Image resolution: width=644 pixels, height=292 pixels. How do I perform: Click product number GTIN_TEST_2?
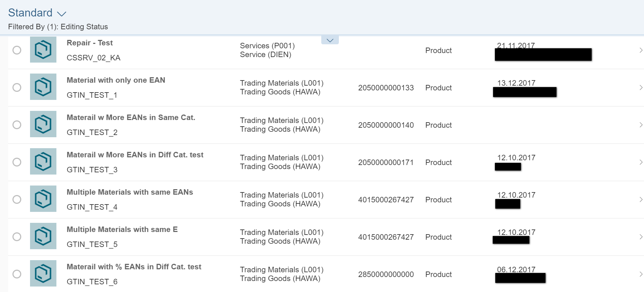click(x=92, y=132)
